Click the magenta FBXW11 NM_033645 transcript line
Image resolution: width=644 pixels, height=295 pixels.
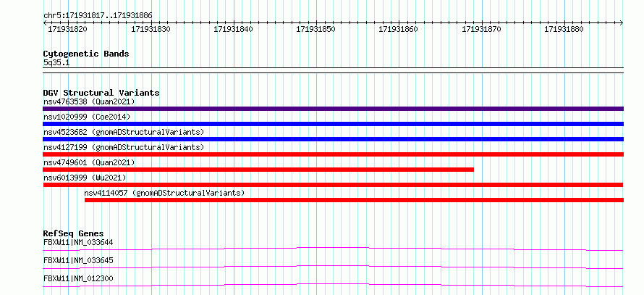pos(333,267)
